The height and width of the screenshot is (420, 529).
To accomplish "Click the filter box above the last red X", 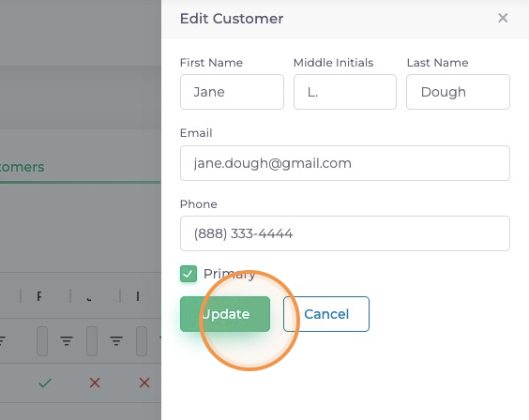I will [x=142, y=341].
